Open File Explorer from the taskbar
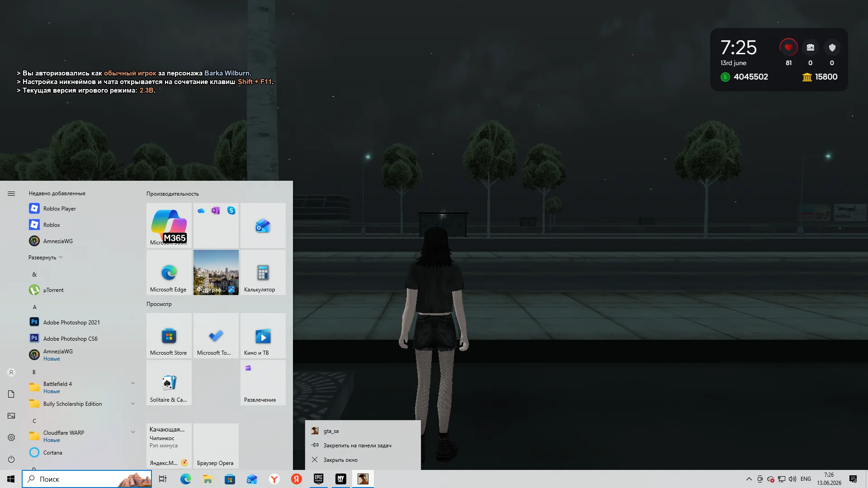Screen dimensions: 868x488 coord(208,479)
